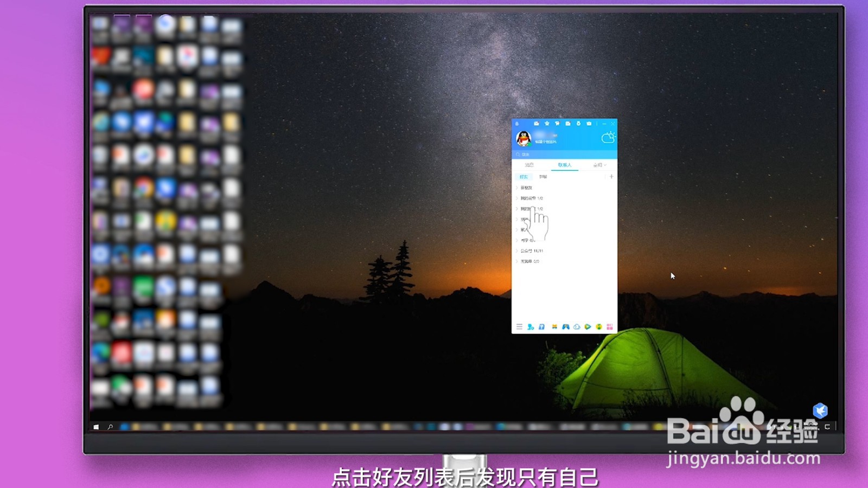Click the orange icon in QQ's bottom bar
This screenshot has height=488, width=868.
[x=554, y=326]
